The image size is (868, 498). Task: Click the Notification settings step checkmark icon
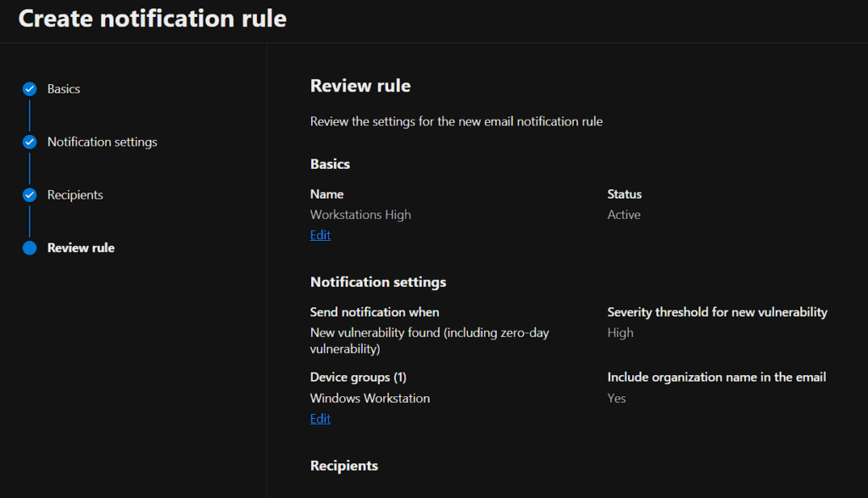coord(30,142)
